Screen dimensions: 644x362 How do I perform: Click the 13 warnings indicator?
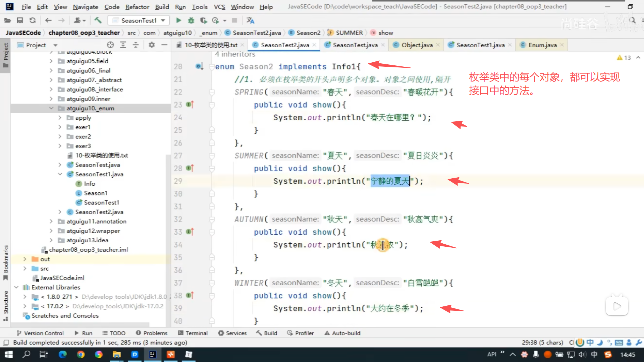[624, 58]
